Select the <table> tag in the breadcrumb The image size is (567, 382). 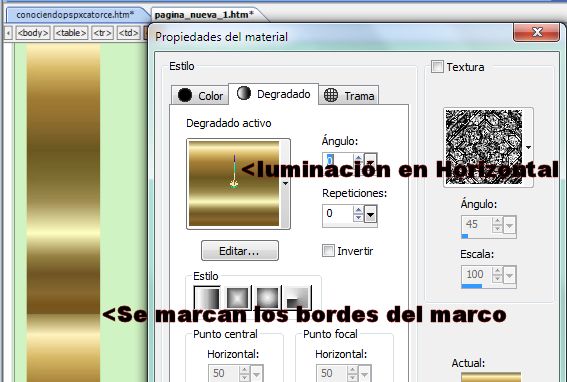tap(71, 33)
